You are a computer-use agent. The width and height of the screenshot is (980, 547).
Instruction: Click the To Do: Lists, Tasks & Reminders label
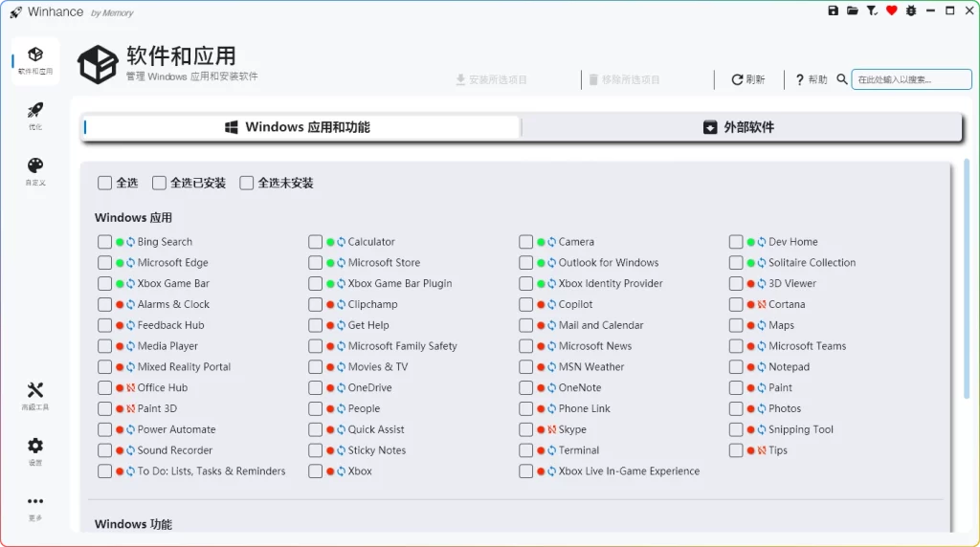click(212, 470)
